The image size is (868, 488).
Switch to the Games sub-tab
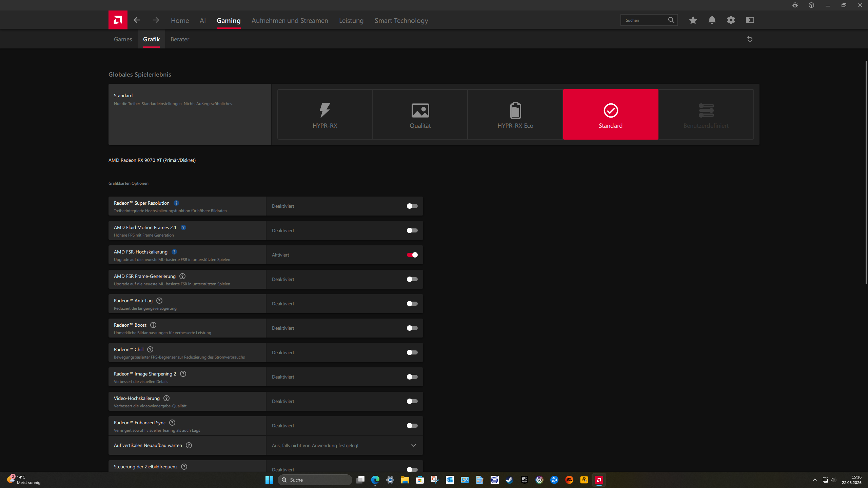pos(123,39)
